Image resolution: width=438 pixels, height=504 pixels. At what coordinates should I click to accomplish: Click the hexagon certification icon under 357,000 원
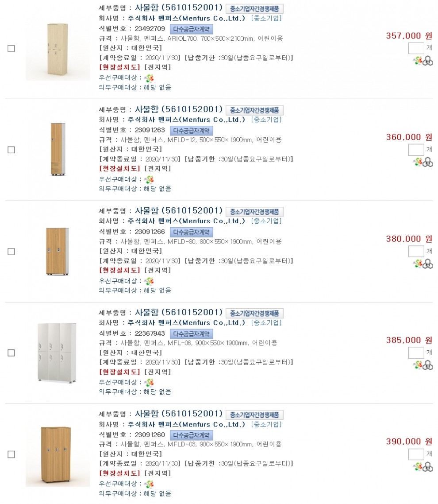pos(428,61)
